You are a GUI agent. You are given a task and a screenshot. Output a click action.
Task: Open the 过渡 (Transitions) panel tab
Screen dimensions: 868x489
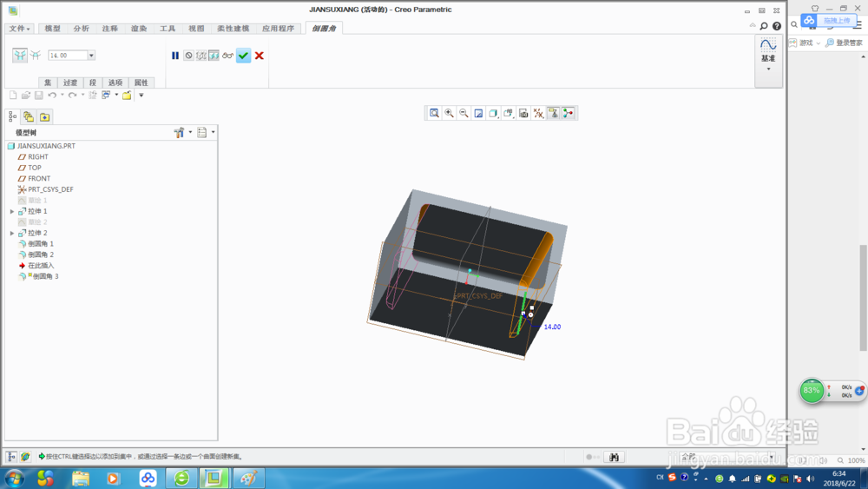(x=70, y=83)
